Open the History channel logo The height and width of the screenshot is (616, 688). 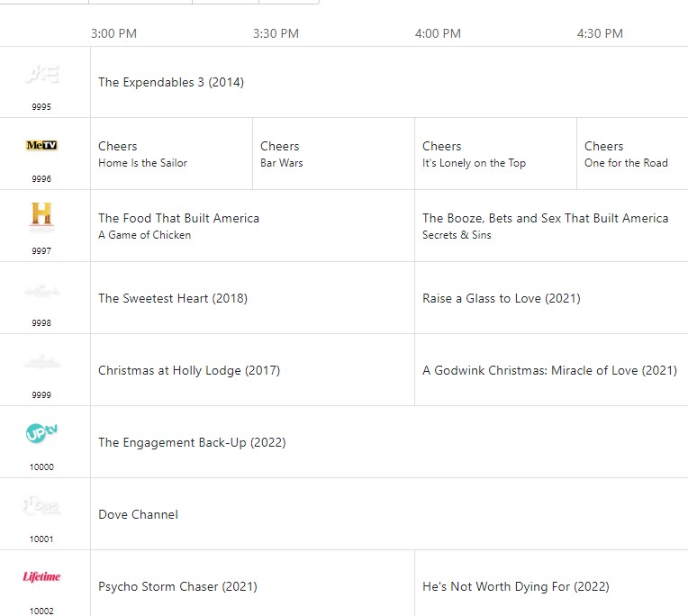point(41,216)
